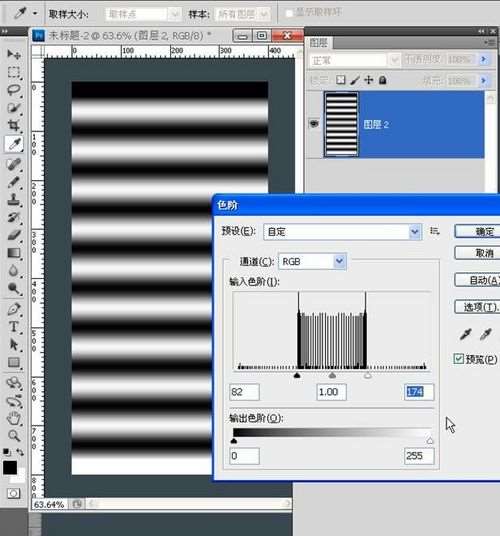Toggle lock image pixels
The height and width of the screenshot is (536, 500).
click(x=355, y=80)
